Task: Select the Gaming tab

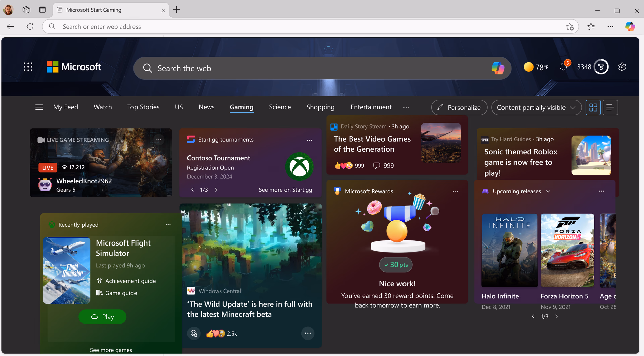Action: point(241,107)
